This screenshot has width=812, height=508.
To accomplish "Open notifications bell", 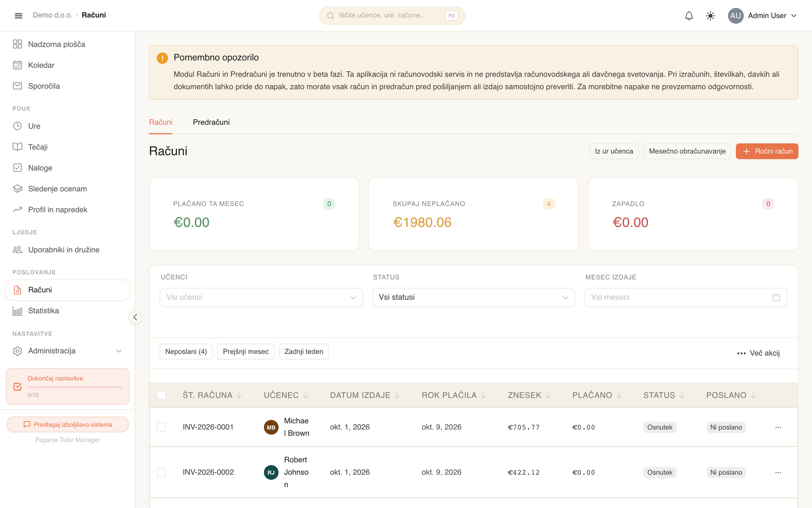I will [689, 15].
